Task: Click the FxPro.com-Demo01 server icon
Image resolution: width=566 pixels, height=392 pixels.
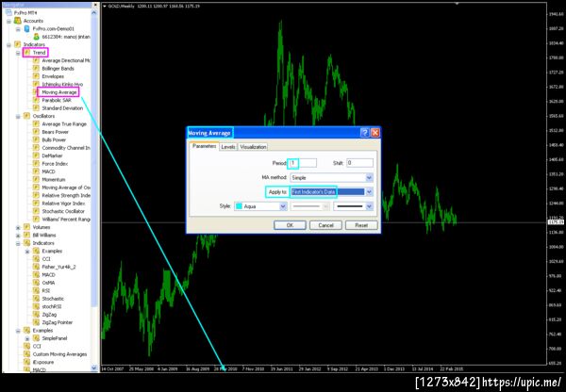Action: [x=26, y=28]
